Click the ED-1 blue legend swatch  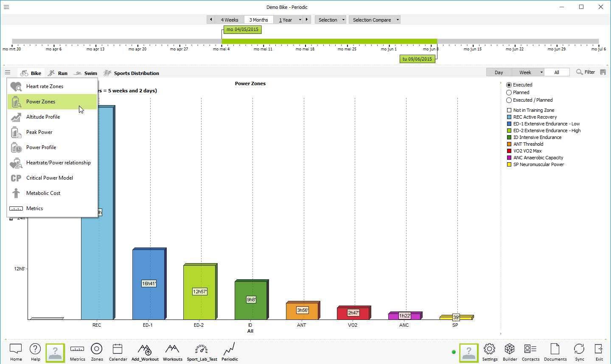coord(509,124)
